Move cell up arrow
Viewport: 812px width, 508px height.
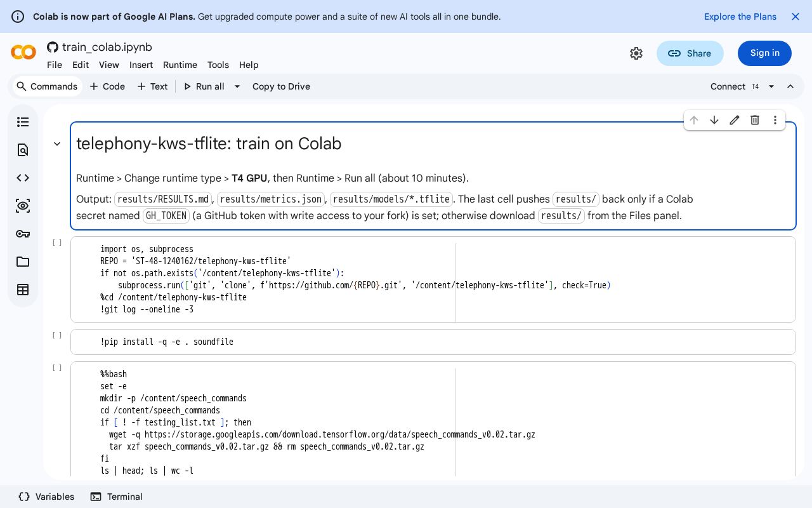tap(694, 120)
